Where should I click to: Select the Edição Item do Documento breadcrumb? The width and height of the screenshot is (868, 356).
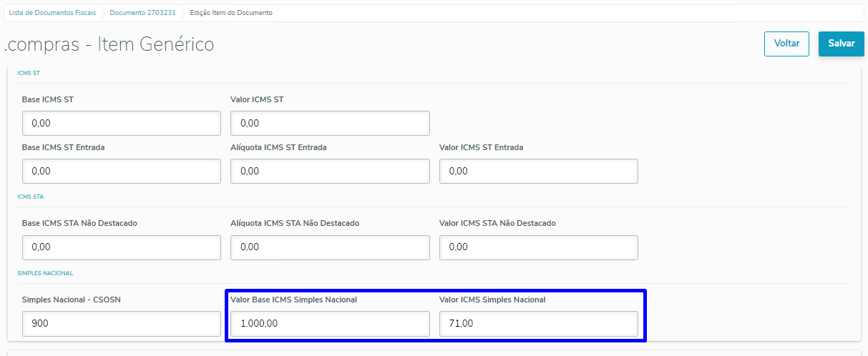click(230, 13)
